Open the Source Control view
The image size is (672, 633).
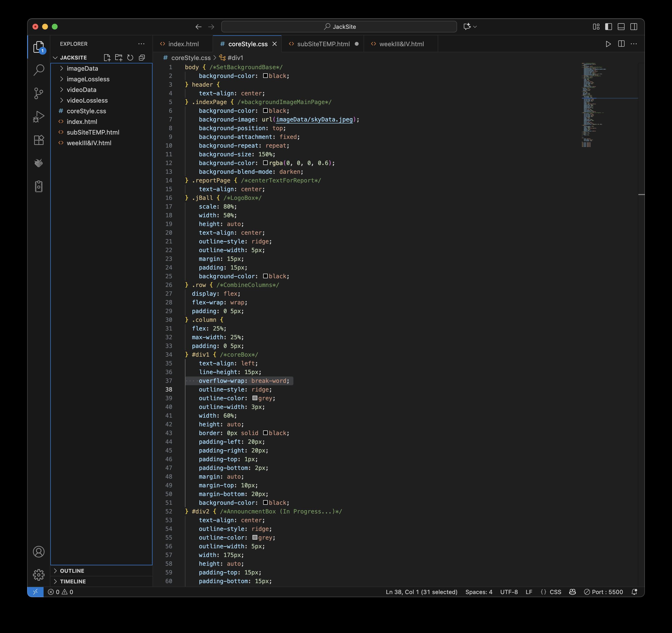point(39,93)
